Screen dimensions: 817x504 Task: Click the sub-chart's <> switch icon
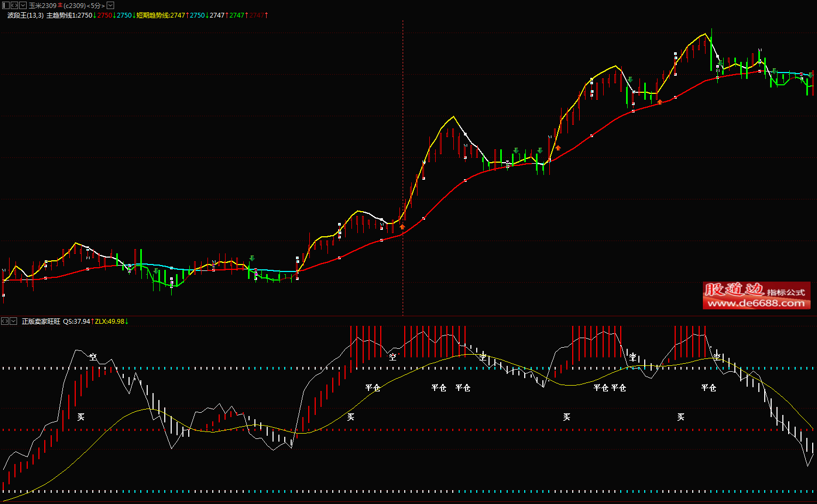tap(5, 321)
